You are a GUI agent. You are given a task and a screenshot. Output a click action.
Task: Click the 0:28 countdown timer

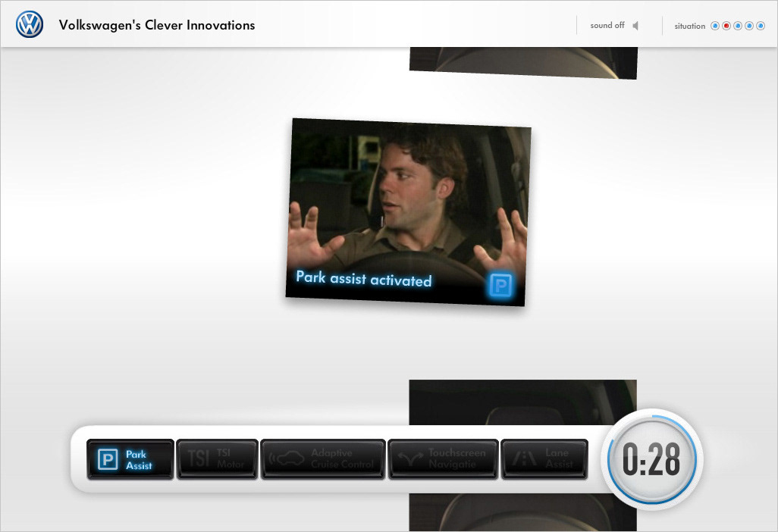pyautogui.click(x=652, y=459)
